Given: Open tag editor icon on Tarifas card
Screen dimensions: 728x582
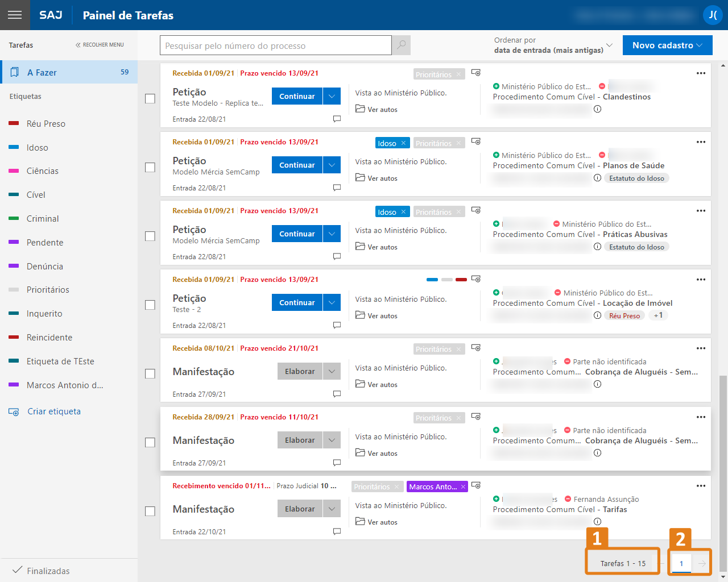Looking at the screenshot, I should [x=476, y=485].
